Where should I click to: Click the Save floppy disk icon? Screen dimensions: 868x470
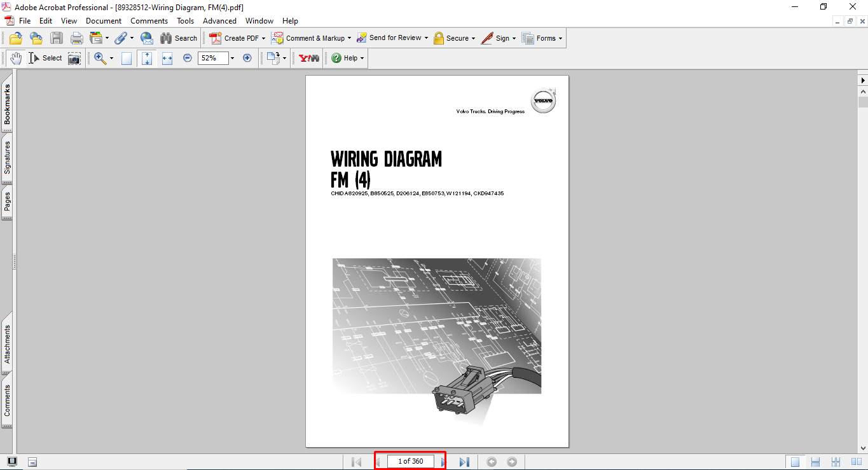pyautogui.click(x=57, y=38)
